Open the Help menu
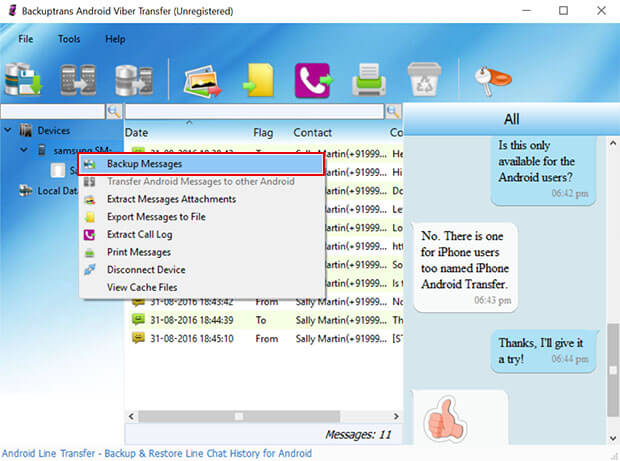Screen dimensions: 620x461 [x=115, y=39]
